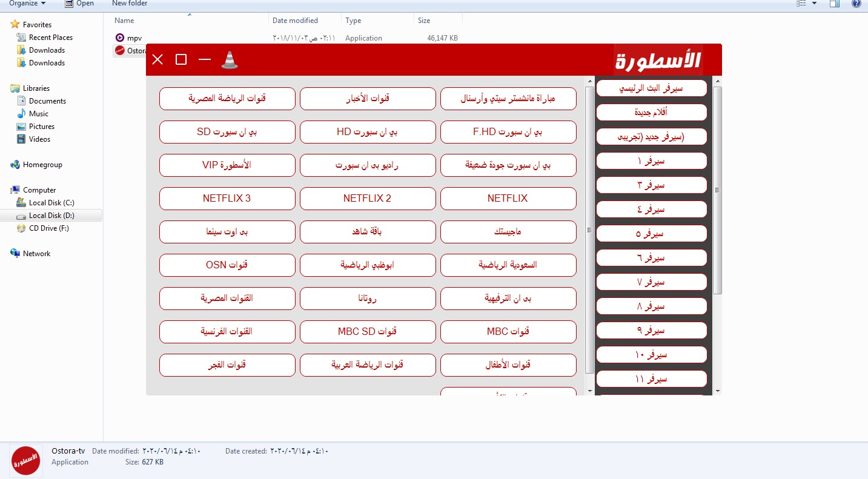Screen dimensions: 868x479
Task: Open قنوات OSN channel group
Action: coord(227,265)
